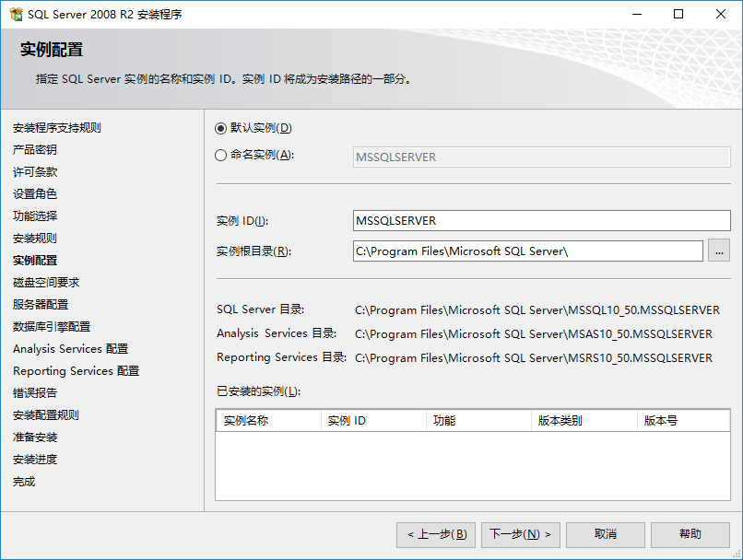Viewport: 743px width, 560px height.
Task: Browse for instance root directory with ... button
Action: [719, 251]
